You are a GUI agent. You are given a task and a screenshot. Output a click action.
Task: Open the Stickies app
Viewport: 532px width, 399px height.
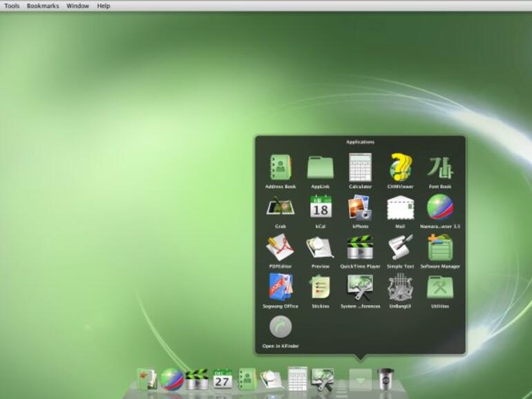[x=321, y=286]
